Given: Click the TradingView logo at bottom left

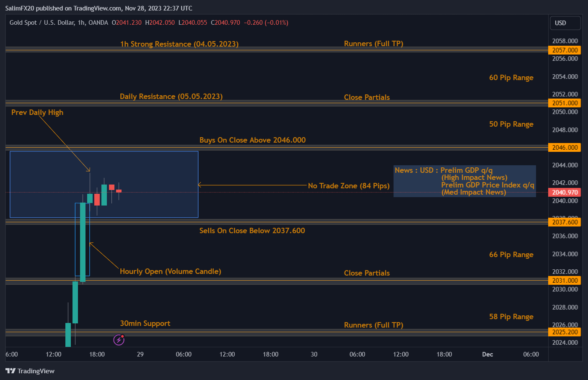Looking at the screenshot, I should (x=30, y=371).
